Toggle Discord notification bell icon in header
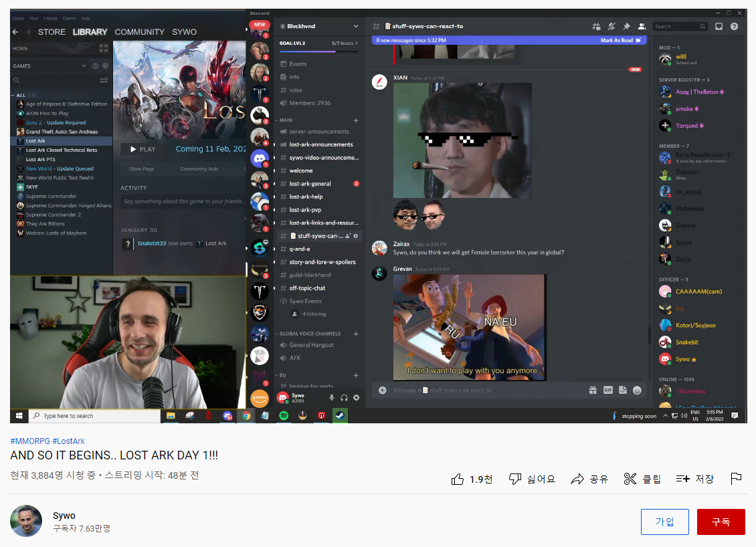 pos(611,27)
